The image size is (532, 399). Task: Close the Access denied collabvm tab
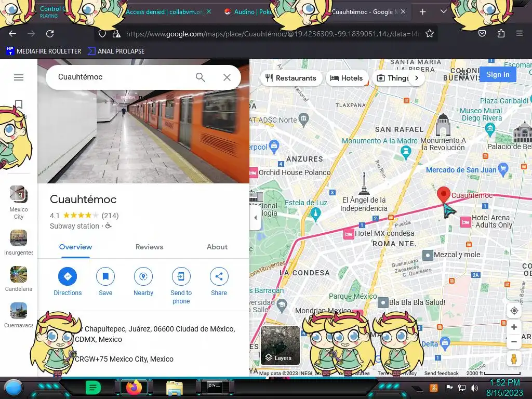coord(209,11)
